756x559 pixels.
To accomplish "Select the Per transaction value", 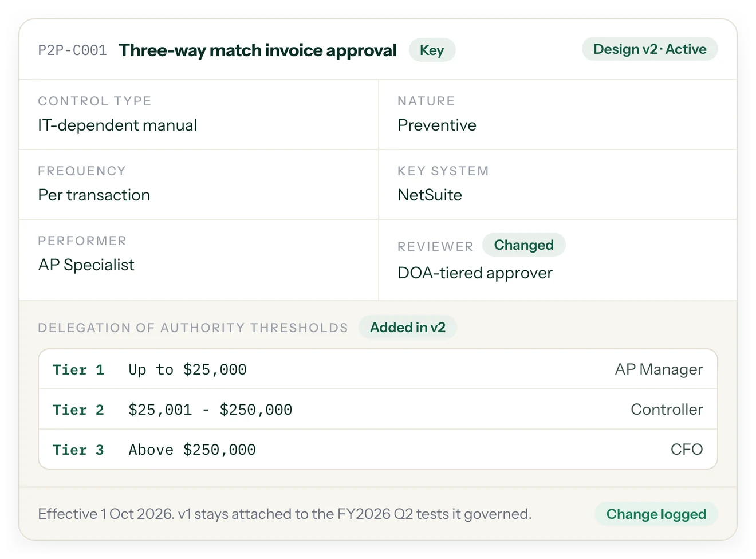I will pos(94,195).
